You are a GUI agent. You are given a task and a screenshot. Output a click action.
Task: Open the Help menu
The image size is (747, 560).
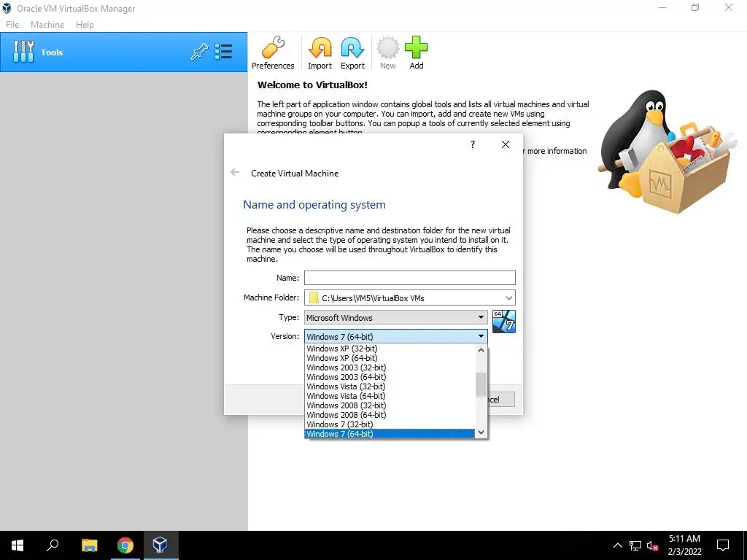85,24
